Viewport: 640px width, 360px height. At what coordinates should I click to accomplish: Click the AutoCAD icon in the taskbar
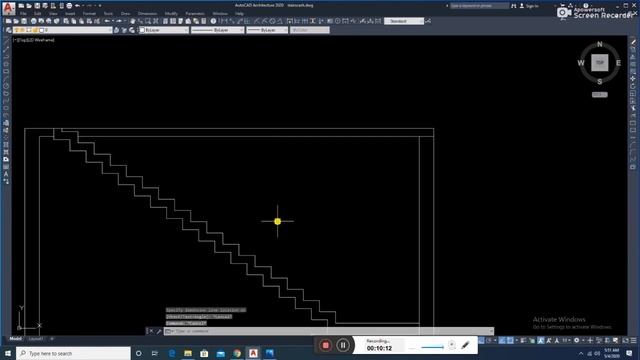pos(253,353)
